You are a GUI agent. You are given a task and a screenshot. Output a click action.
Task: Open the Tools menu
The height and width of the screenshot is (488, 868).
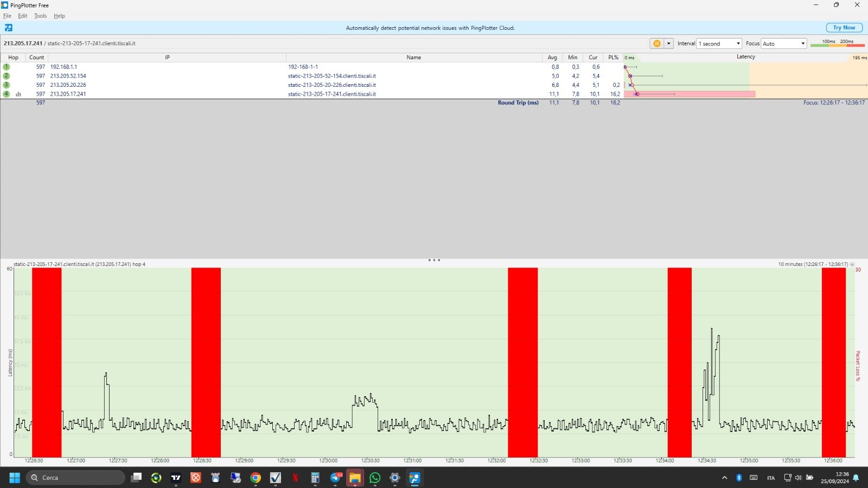[40, 16]
